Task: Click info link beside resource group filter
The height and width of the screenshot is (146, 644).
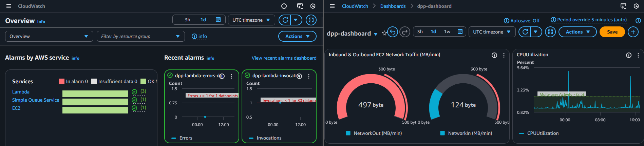Action: [x=199, y=36]
